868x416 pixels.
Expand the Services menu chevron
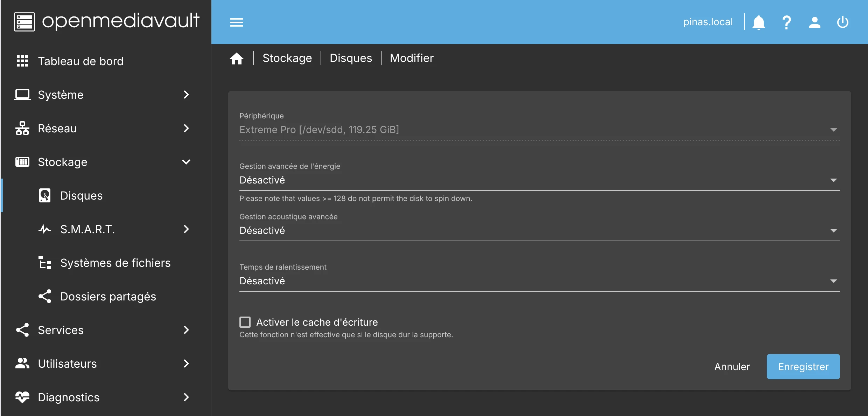(x=186, y=330)
